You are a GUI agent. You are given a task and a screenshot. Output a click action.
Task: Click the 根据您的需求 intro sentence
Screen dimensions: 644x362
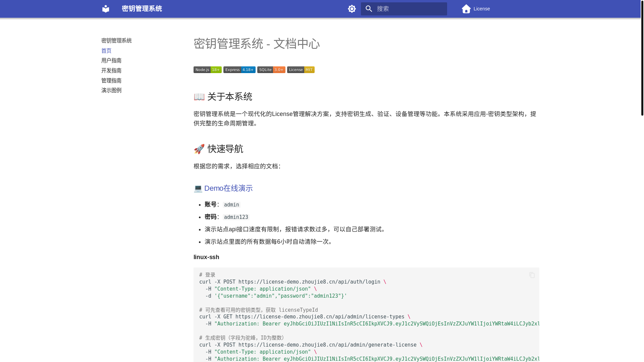pyautogui.click(x=237, y=166)
